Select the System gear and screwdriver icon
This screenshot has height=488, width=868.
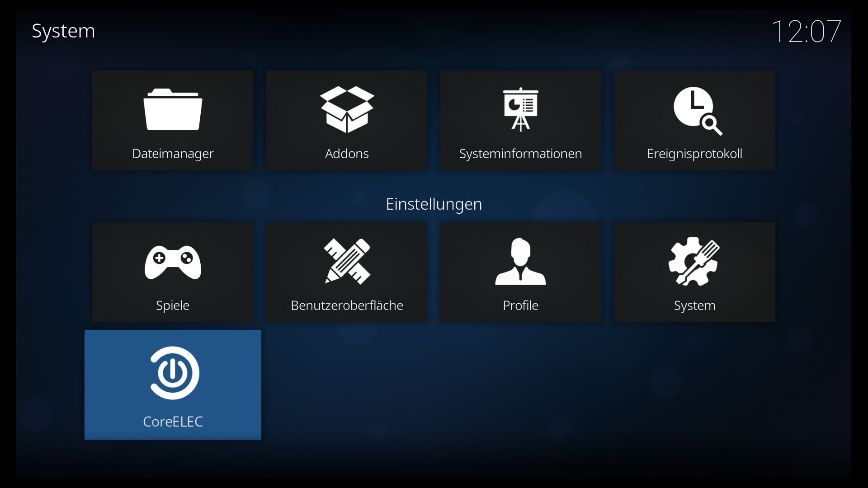694,261
